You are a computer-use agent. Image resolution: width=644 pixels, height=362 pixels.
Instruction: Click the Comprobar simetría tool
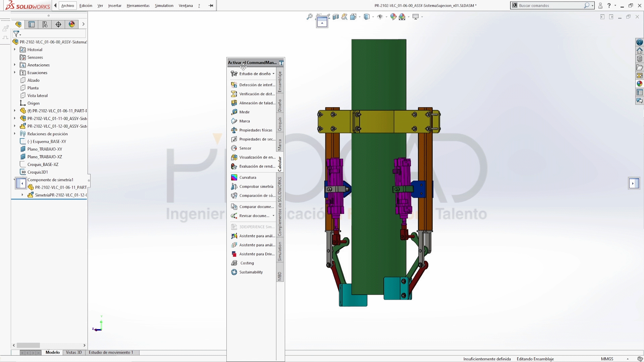click(252, 186)
